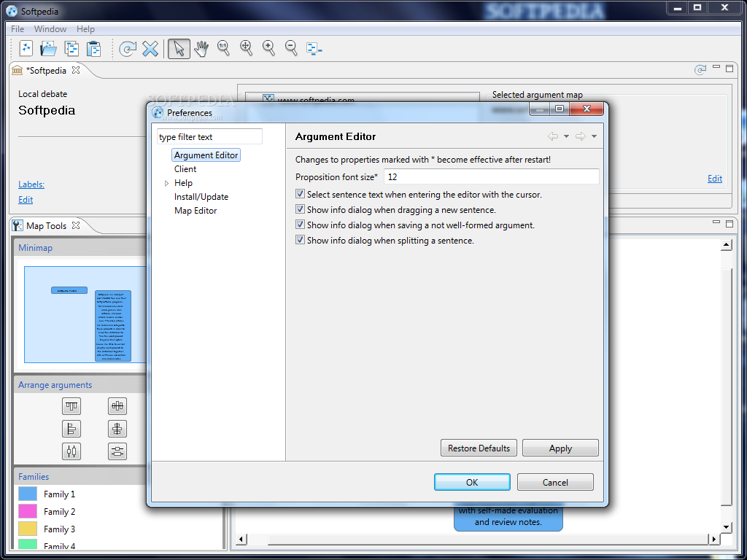This screenshot has width=747, height=560.
Task: Open the Help menu in menu bar
Action: (86, 29)
